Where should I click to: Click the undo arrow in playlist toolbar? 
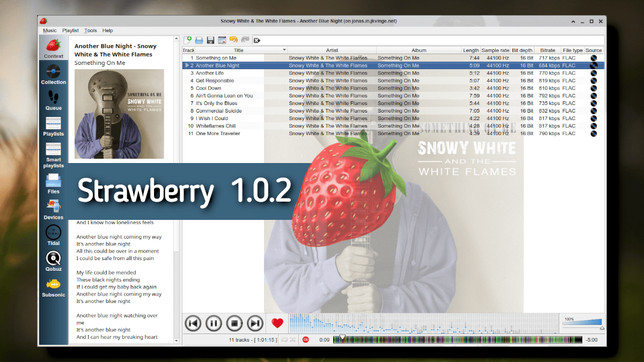233,40
